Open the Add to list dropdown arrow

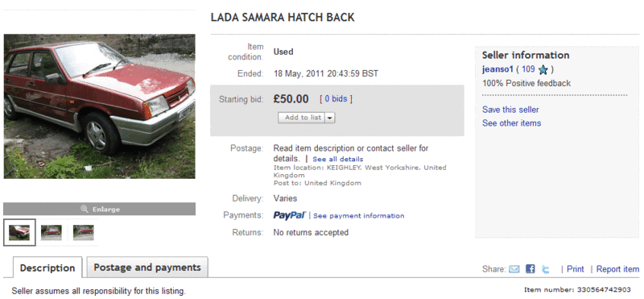click(x=330, y=118)
